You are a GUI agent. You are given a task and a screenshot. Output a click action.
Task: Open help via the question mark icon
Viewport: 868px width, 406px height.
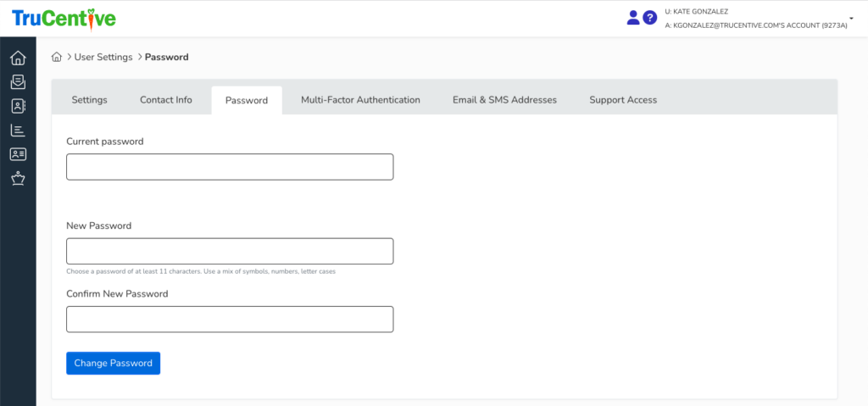click(650, 17)
